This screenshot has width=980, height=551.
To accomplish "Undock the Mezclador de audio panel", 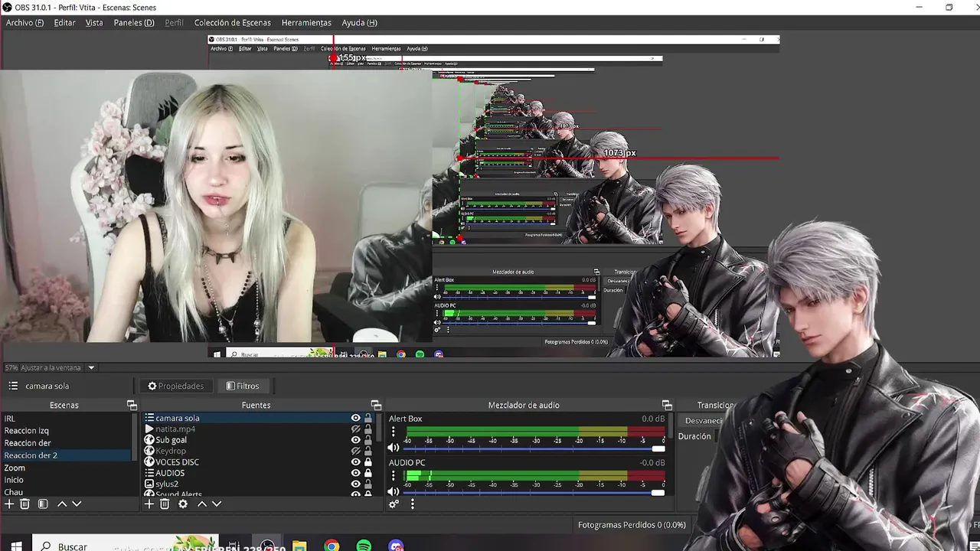I will (667, 405).
